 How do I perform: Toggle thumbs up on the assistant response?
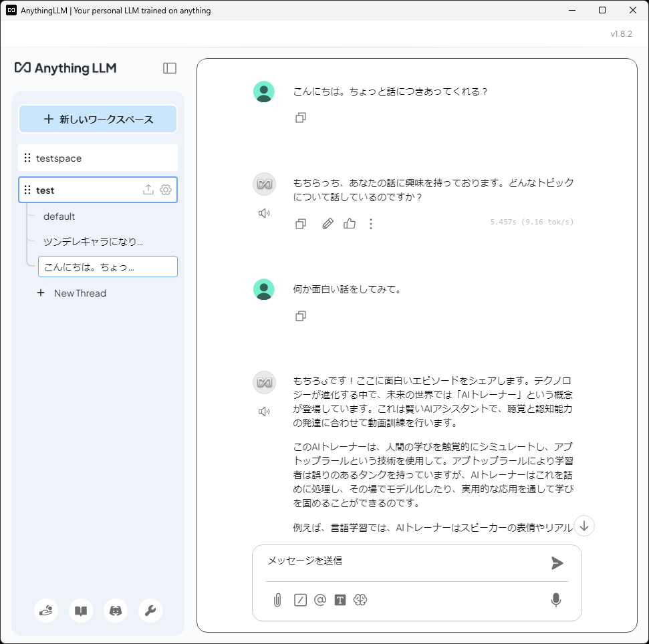click(x=349, y=223)
